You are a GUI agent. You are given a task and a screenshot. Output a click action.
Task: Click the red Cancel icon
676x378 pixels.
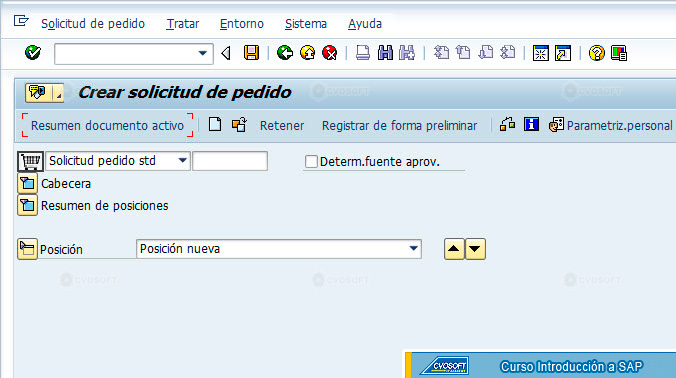(x=330, y=53)
